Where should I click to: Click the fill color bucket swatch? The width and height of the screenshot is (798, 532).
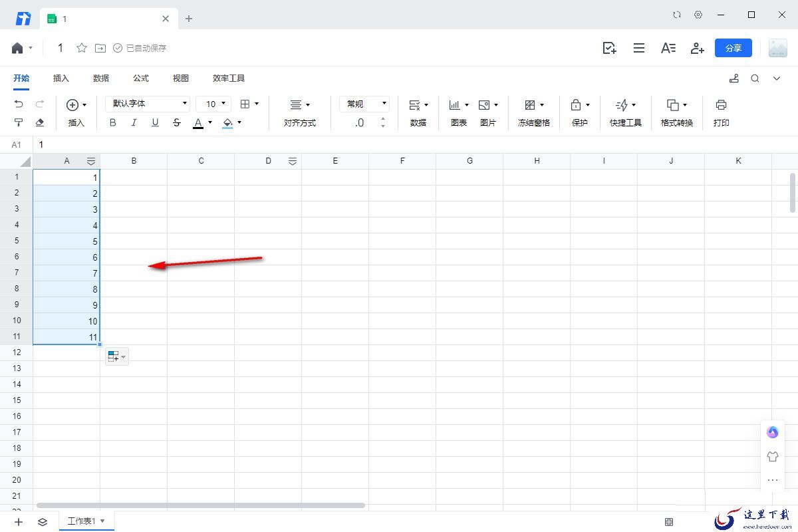(x=227, y=122)
